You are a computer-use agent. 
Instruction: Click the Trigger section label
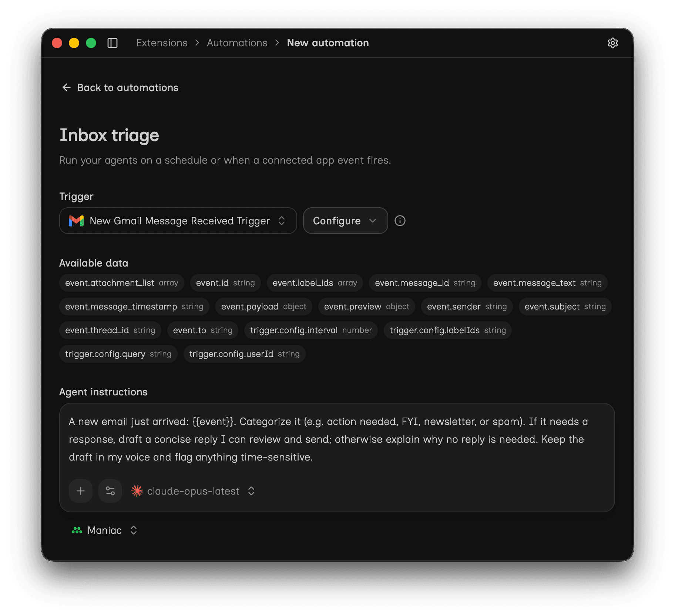point(76,197)
